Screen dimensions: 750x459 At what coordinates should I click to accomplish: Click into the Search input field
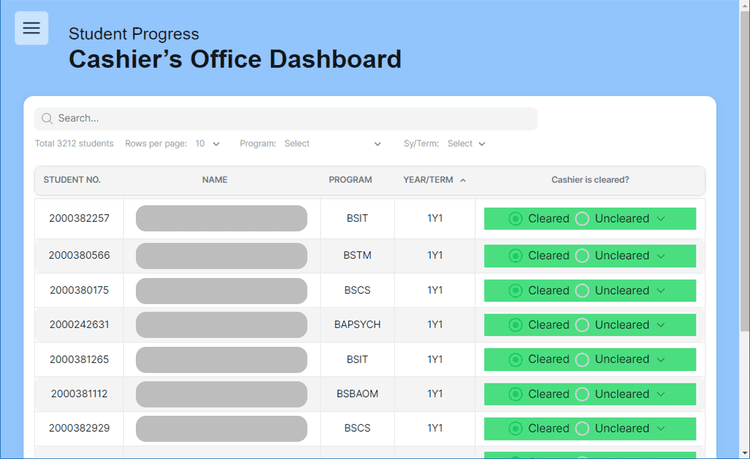[x=290, y=119]
